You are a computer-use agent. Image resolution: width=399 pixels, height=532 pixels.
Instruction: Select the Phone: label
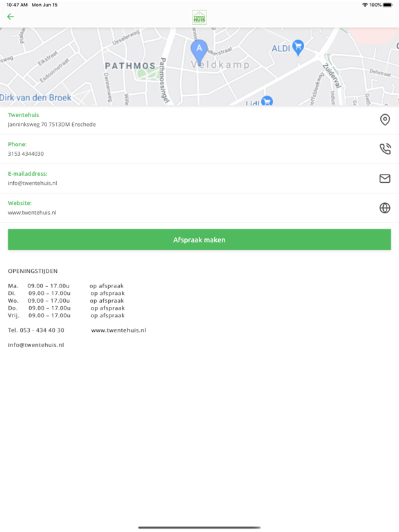coord(17,144)
